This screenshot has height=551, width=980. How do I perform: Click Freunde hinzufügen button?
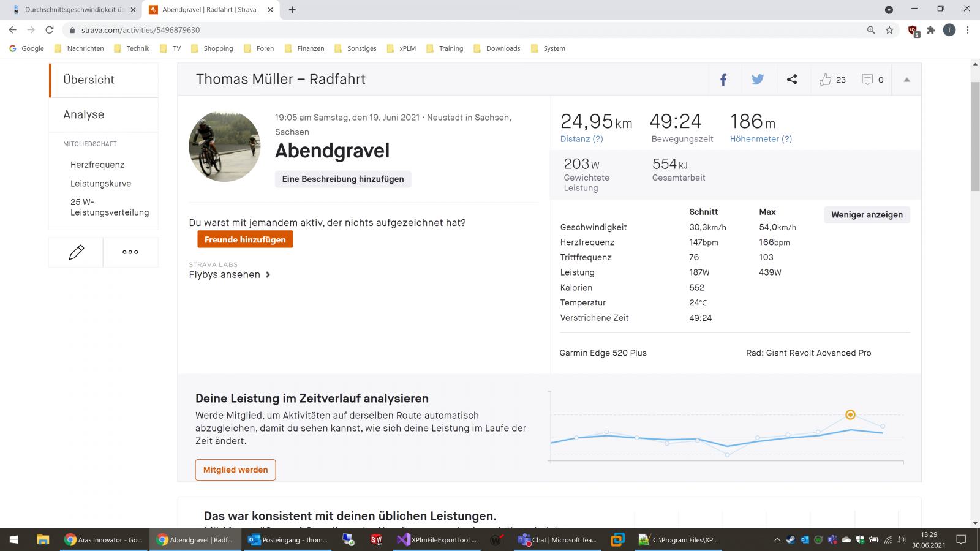pyautogui.click(x=245, y=239)
